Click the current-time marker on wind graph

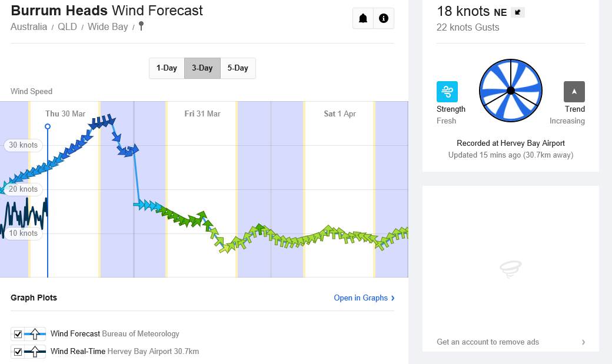tap(48, 126)
